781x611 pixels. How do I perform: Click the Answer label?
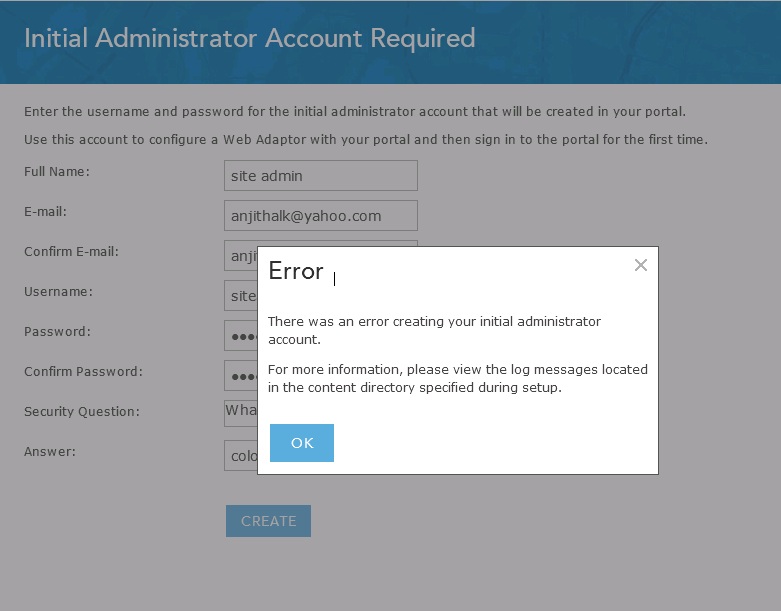pos(50,452)
